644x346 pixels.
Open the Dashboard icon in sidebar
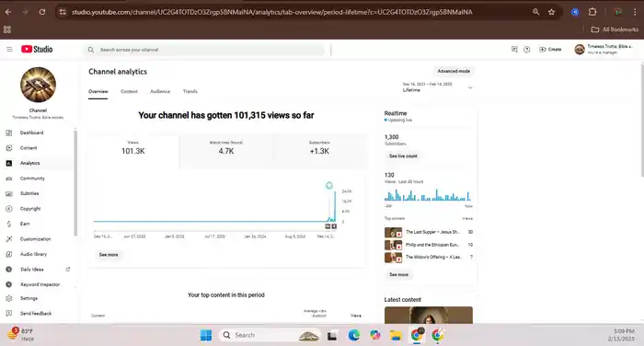(9, 133)
